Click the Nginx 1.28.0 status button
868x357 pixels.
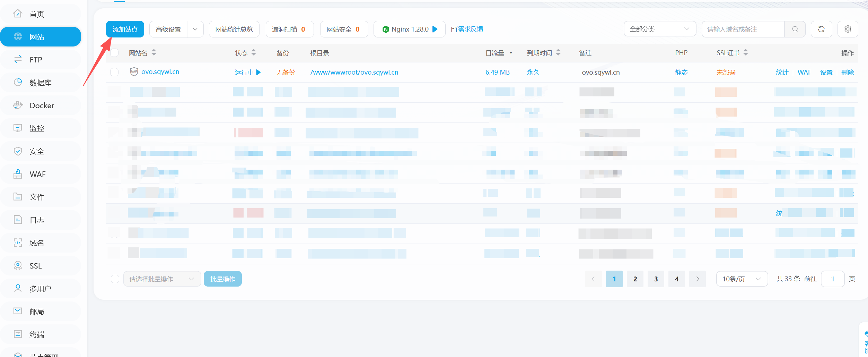[409, 29]
